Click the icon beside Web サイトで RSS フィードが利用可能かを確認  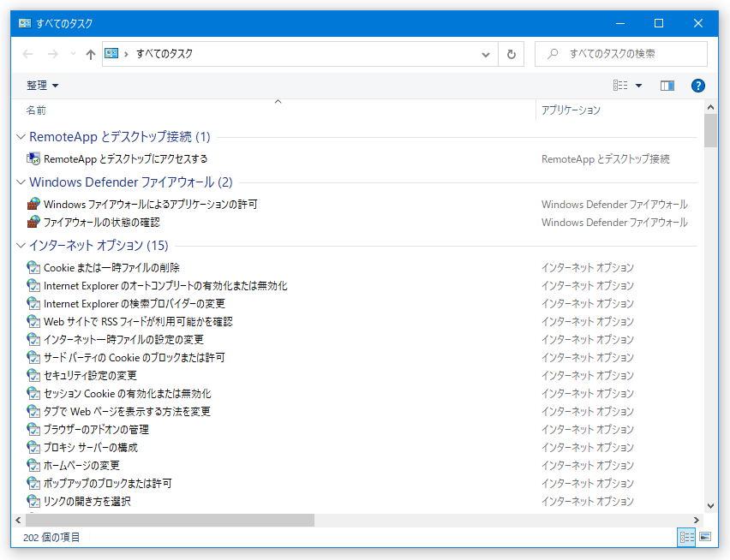pos(33,321)
